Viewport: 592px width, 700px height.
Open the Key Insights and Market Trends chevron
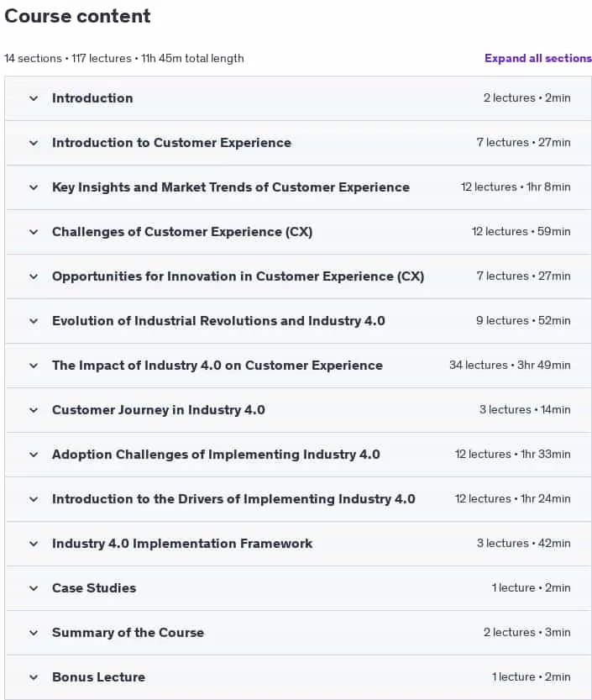tap(34, 187)
